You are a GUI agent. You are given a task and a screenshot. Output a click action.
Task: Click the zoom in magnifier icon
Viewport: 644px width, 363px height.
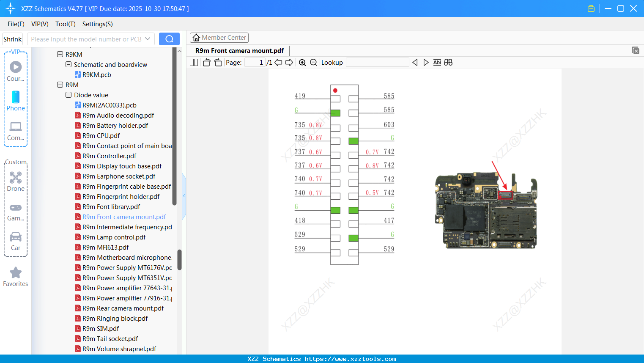click(x=302, y=63)
